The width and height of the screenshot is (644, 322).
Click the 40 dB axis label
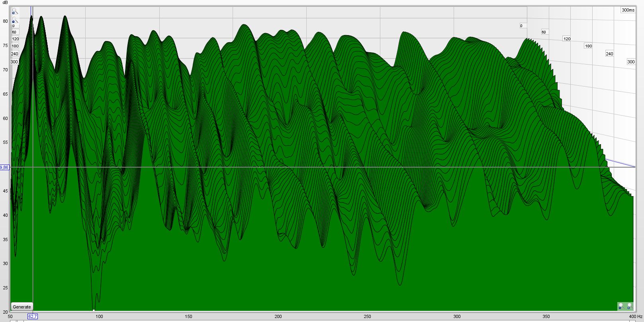click(x=5, y=215)
